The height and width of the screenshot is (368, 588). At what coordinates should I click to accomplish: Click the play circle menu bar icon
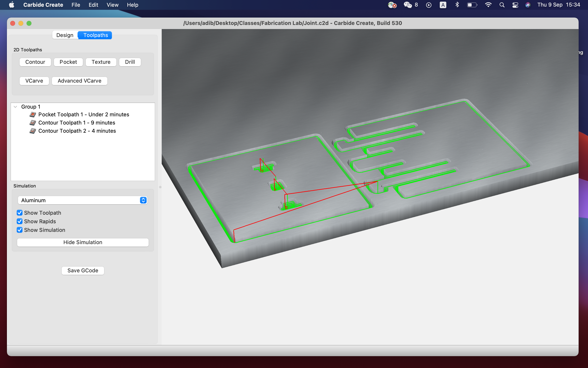tap(429, 5)
